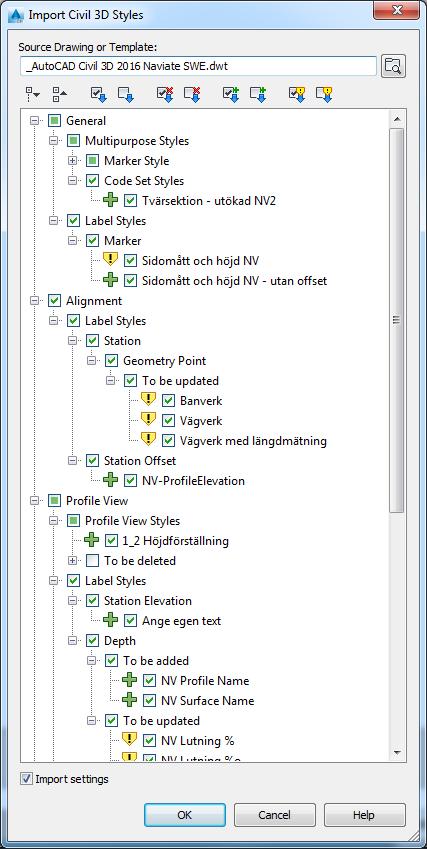Viewport: 427px width, 849px height.
Task: Click the Cancel button
Action: [x=275, y=815]
